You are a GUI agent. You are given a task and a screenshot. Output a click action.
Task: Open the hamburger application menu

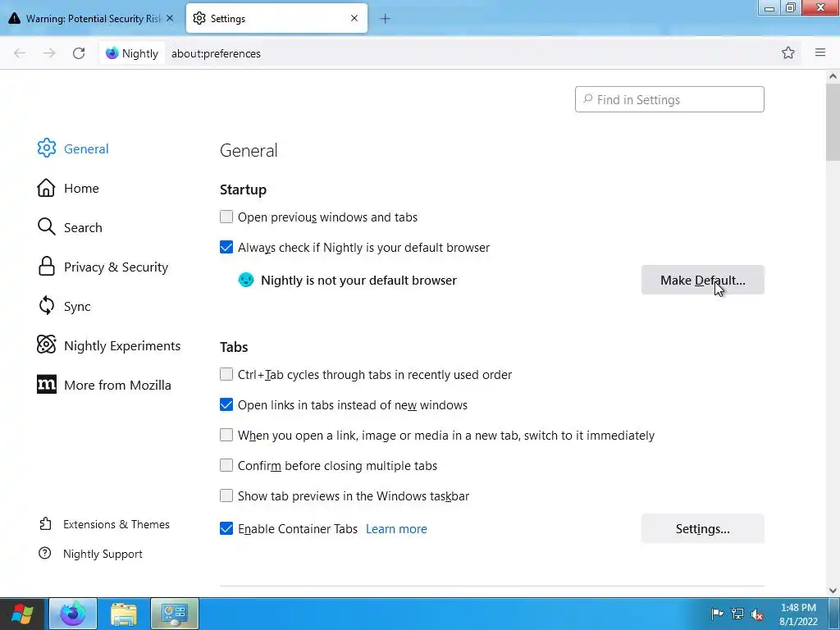pos(819,52)
